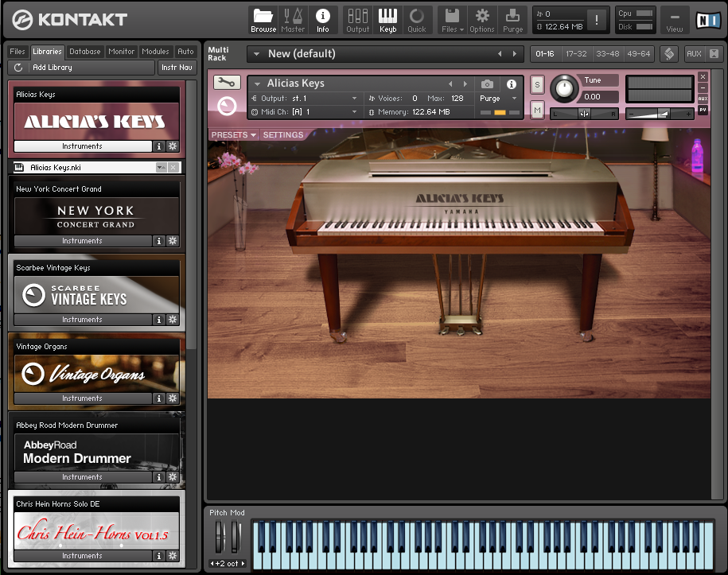728x575 pixels.
Task: Toggle instrument AUX button on right strip
Action: 703,99
